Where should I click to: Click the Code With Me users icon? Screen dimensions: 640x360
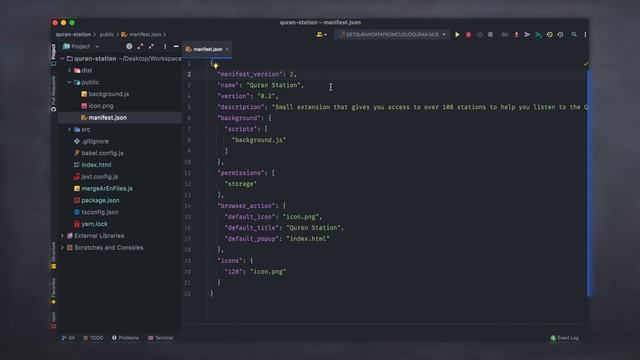[321, 35]
